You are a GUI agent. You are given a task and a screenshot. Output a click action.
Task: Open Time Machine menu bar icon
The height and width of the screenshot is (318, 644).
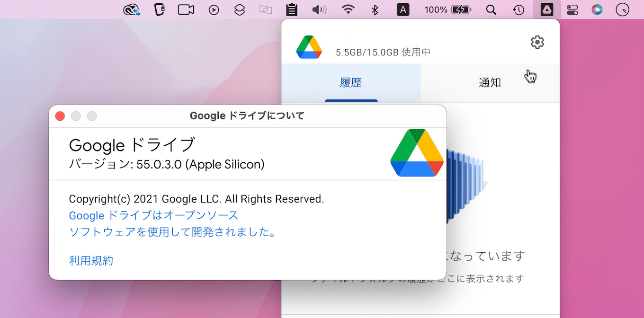[x=519, y=9]
